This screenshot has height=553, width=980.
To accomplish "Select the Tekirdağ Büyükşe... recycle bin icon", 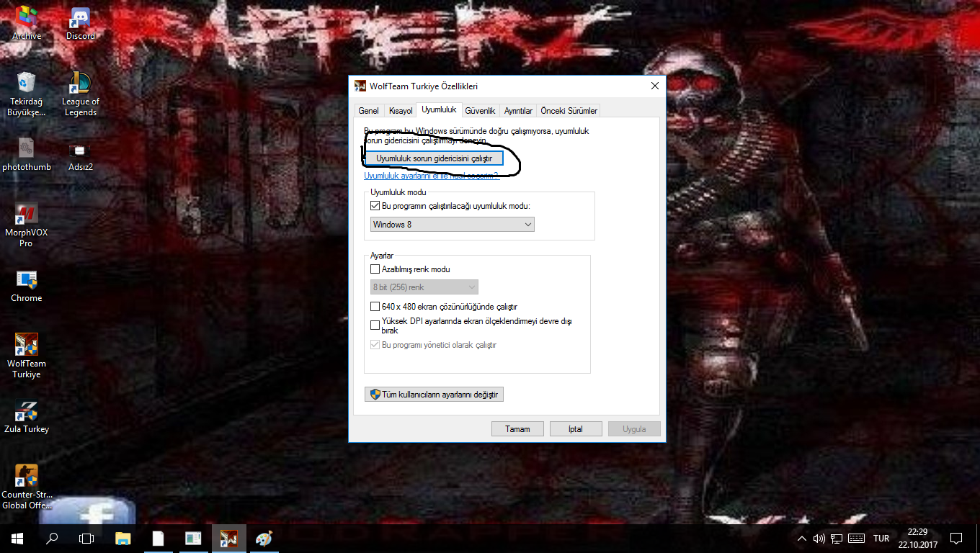I will tap(27, 94).
